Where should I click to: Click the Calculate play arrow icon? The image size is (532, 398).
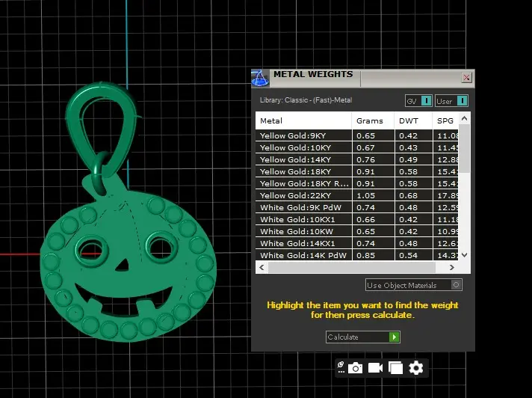(395, 337)
